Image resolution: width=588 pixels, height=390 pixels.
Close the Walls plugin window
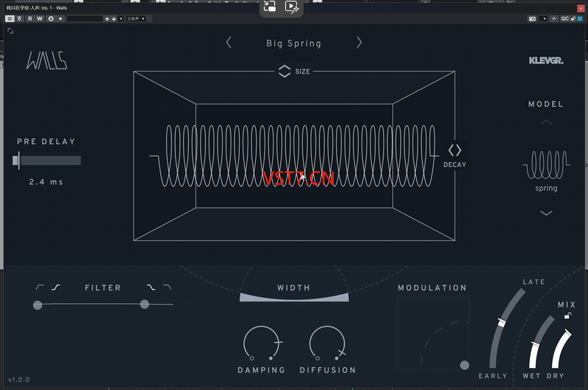581,8
